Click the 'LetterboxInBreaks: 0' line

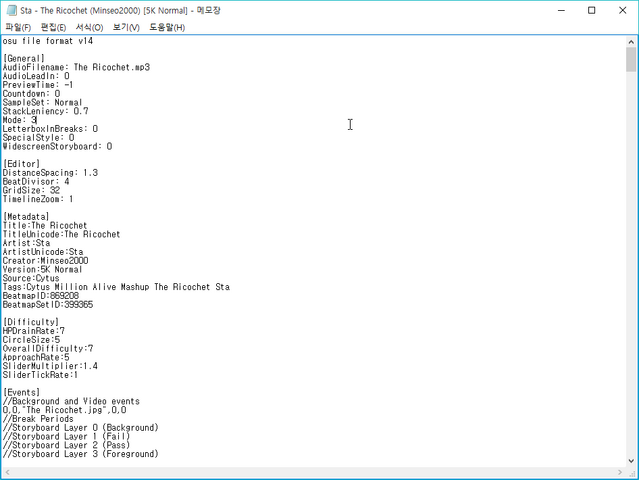click(50, 129)
